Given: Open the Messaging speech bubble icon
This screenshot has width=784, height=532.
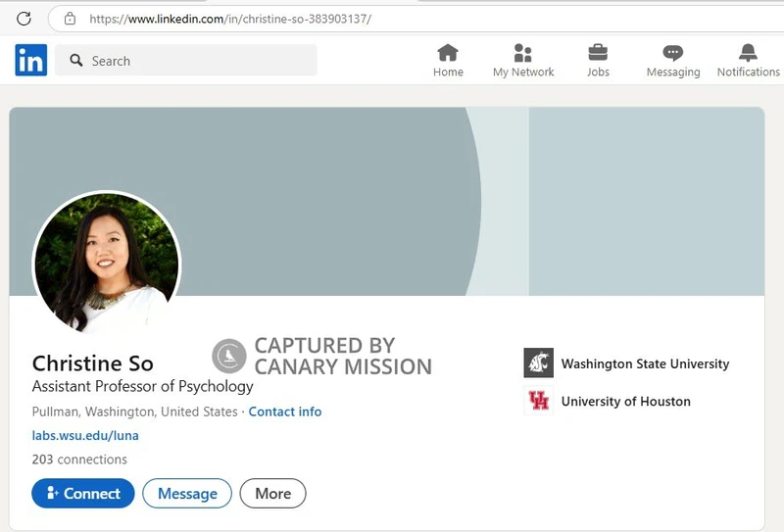Looking at the screenshot, I should point(673,53).
